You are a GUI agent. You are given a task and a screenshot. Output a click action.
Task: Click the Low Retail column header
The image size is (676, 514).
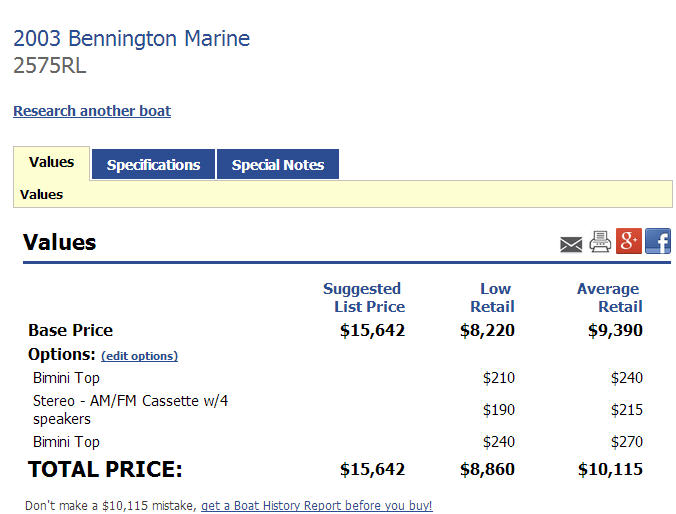click(x=492, y=297)
